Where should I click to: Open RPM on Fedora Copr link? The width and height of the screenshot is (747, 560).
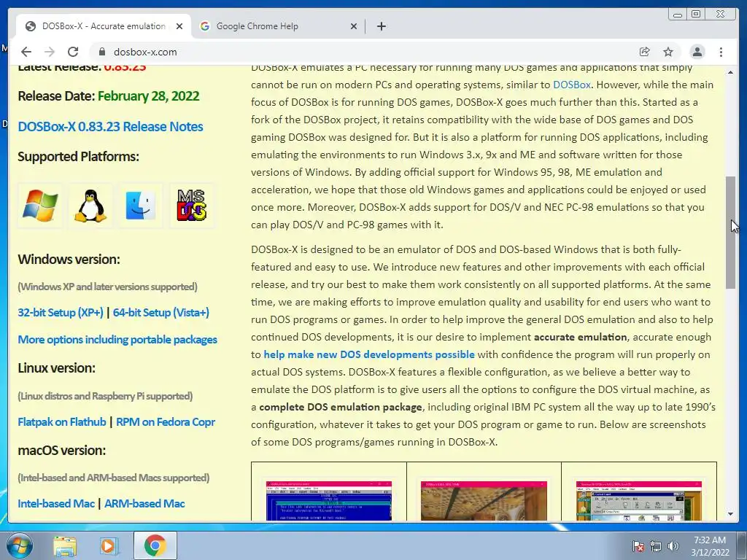[166, 422]
